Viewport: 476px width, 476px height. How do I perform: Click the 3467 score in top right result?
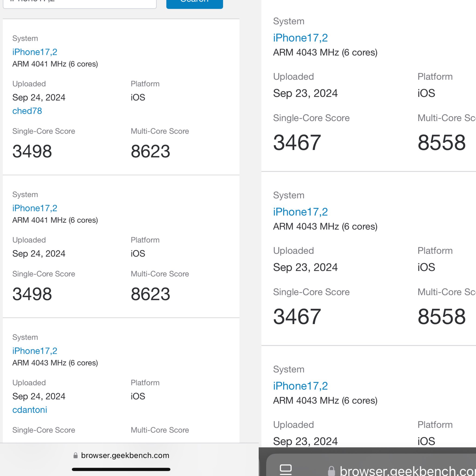(297, 142)
